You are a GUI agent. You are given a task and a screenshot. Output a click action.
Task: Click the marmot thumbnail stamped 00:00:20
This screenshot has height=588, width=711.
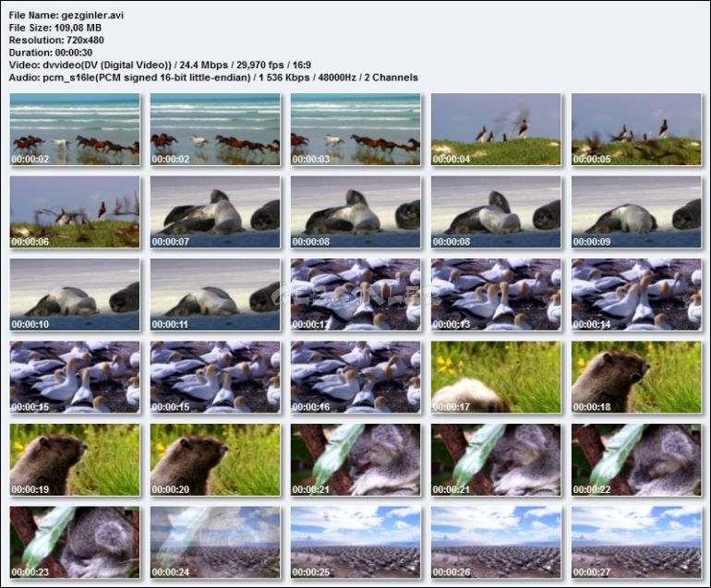tap(215, 460)
